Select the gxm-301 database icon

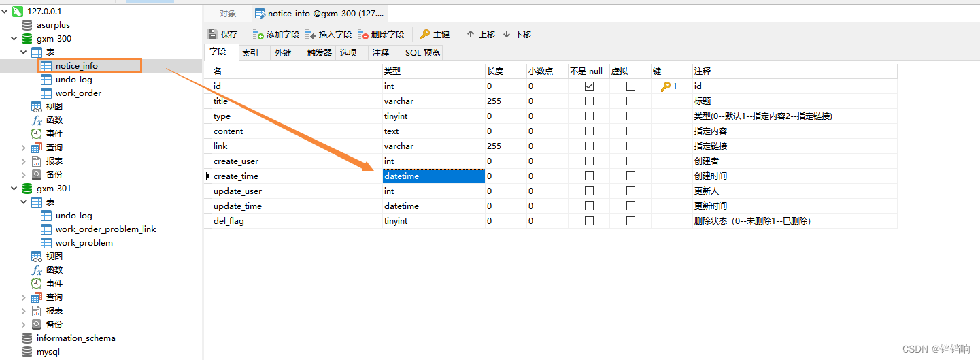[x=27, y=189]
